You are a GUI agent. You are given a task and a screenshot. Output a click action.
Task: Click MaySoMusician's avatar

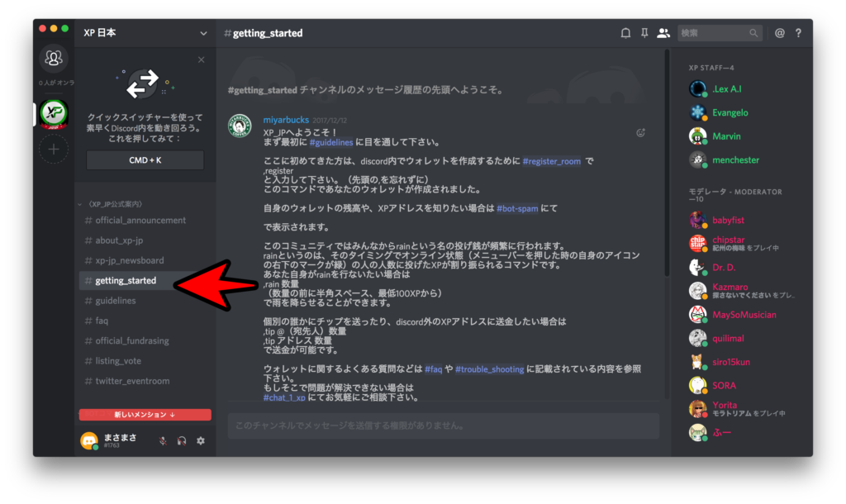(x=697, y=315)
